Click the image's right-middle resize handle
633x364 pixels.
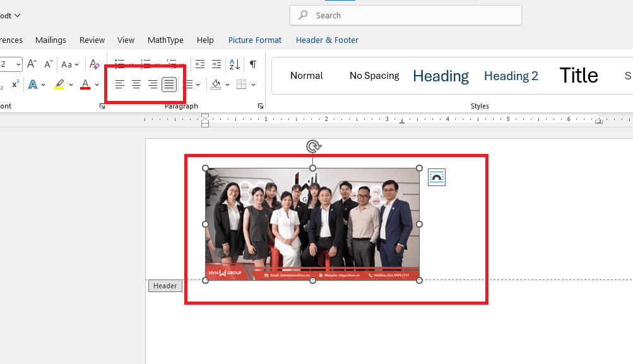[x=420, y=224]
